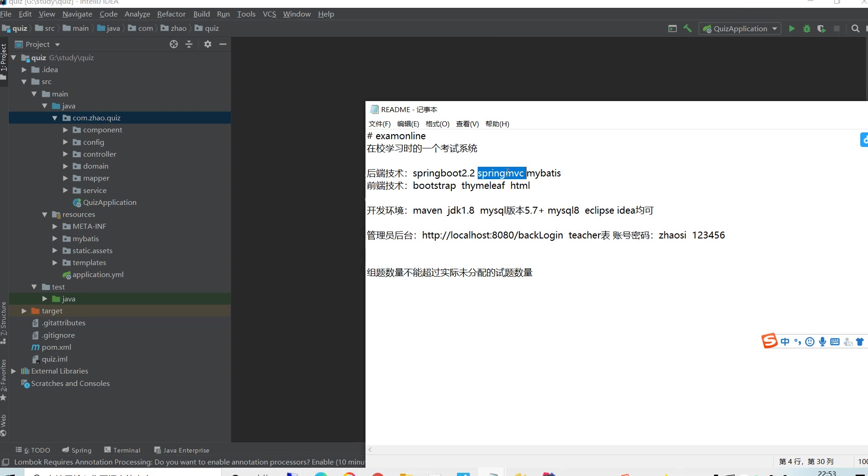Start debugging with the bug icon
The width and height of the screenshot is (868, 476).
806,28
